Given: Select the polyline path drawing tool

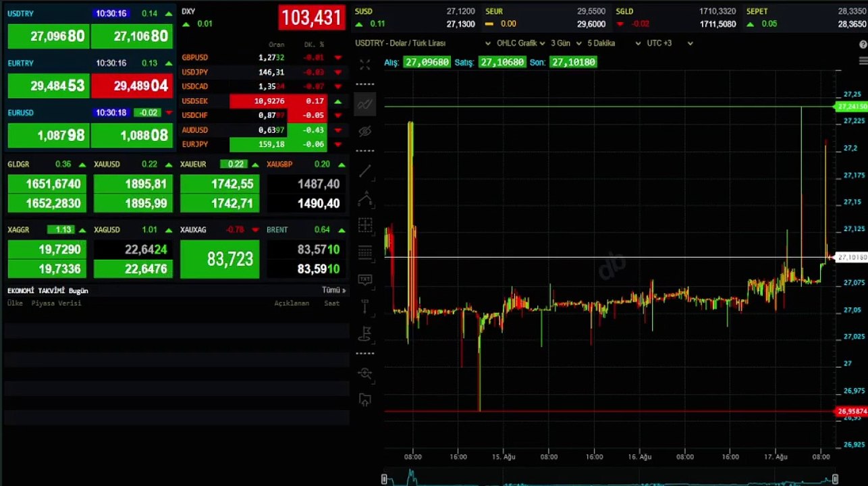Looking at the screenshot, I should (365, 198).
